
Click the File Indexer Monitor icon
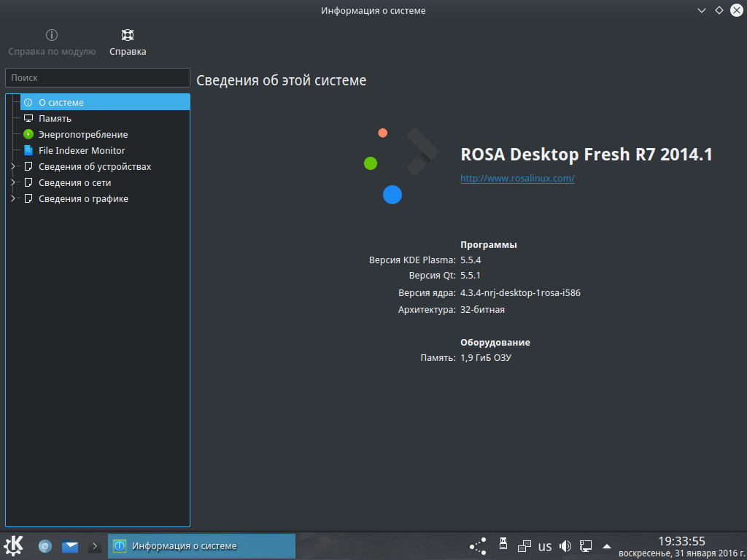pos(28,150)
